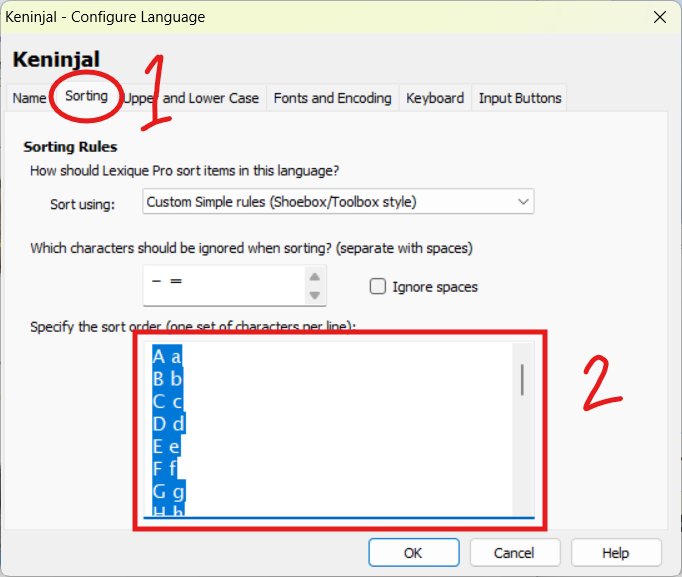Open Help for language configuration
The image size is (682, 577).
click(x=615, y=553)
